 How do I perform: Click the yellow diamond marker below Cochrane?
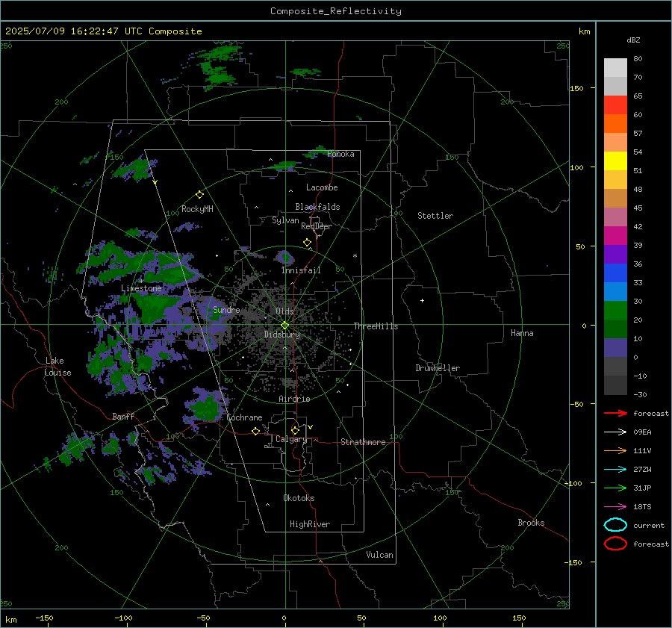pos(255,431)
